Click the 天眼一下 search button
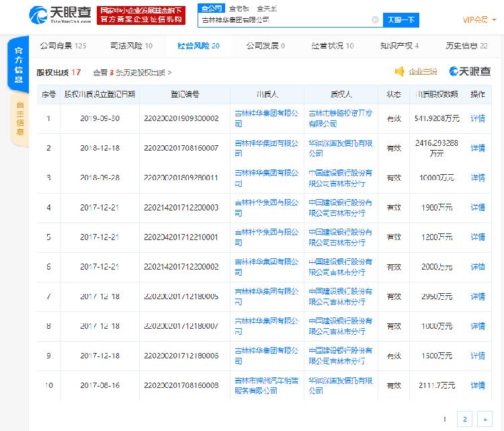 tap(401, 20)
